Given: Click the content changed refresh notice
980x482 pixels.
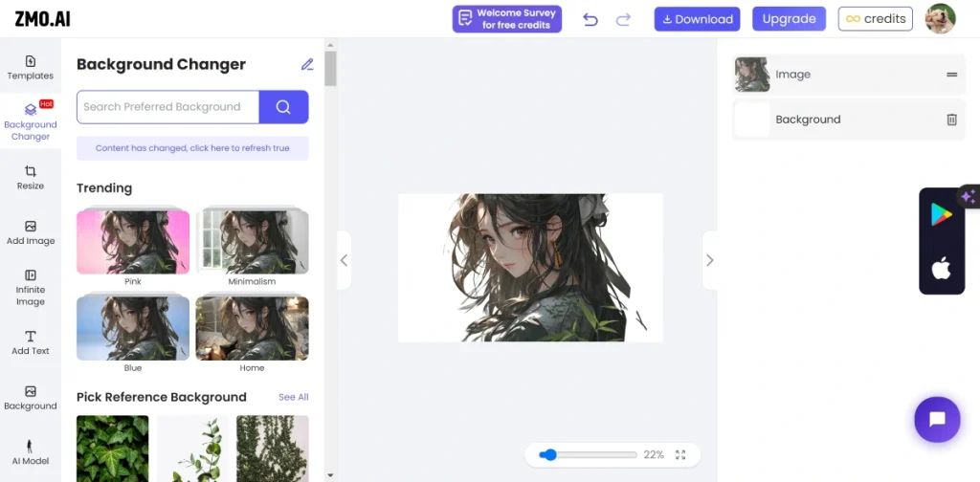Looking at the screenshot, I should coord(192,148).
